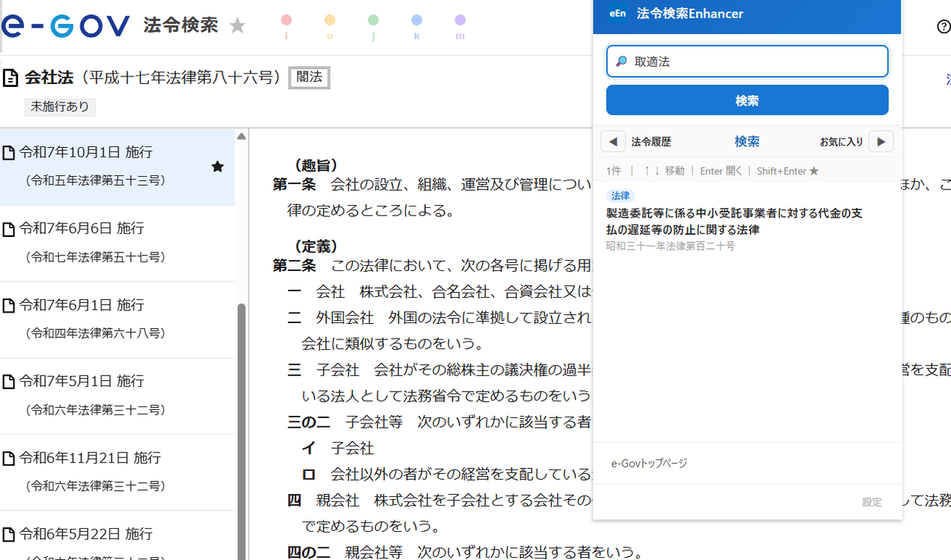Click 昭和三十一年法律第百二十号 text
The image size is (951, 560).
(671, 246)
